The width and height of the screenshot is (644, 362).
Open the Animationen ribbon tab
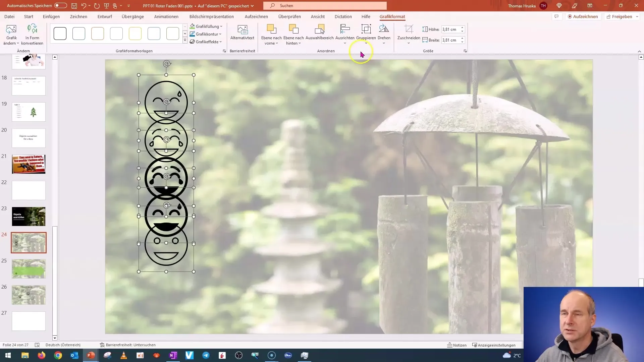coord(166,16)
